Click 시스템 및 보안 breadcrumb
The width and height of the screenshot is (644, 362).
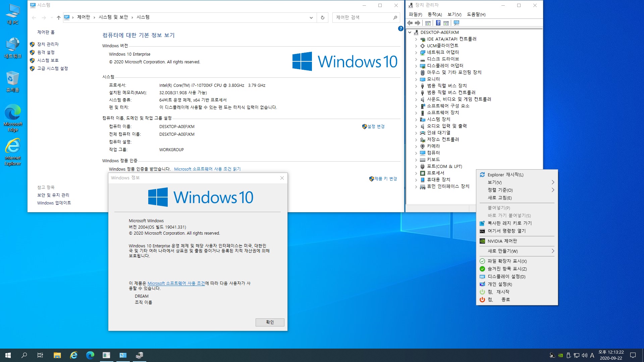tap(113, 17)
